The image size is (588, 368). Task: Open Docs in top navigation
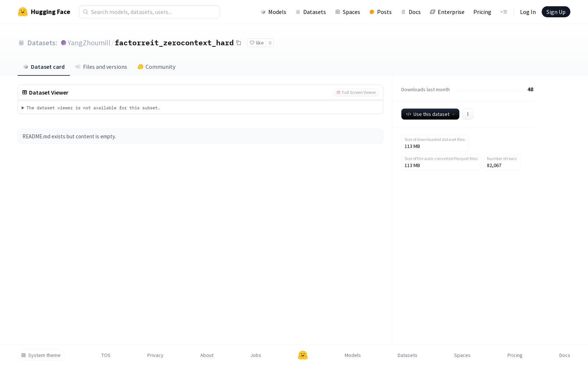(x=411, y=12)
